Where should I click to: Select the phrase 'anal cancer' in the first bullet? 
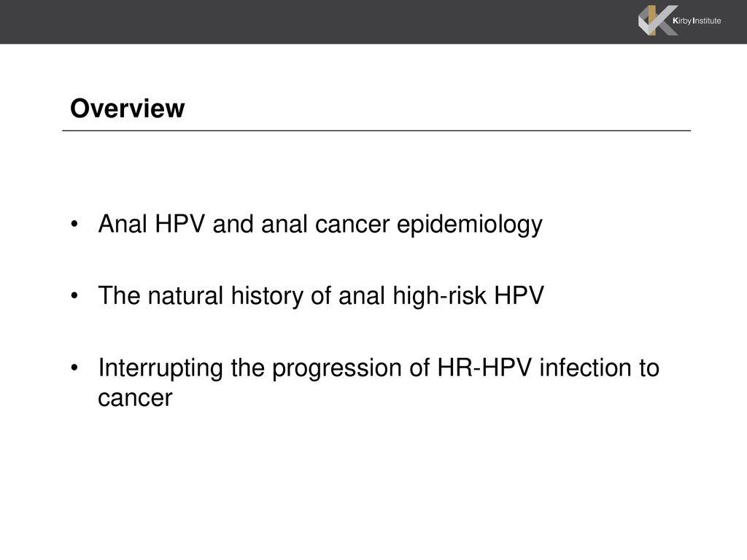click(325, 223)
